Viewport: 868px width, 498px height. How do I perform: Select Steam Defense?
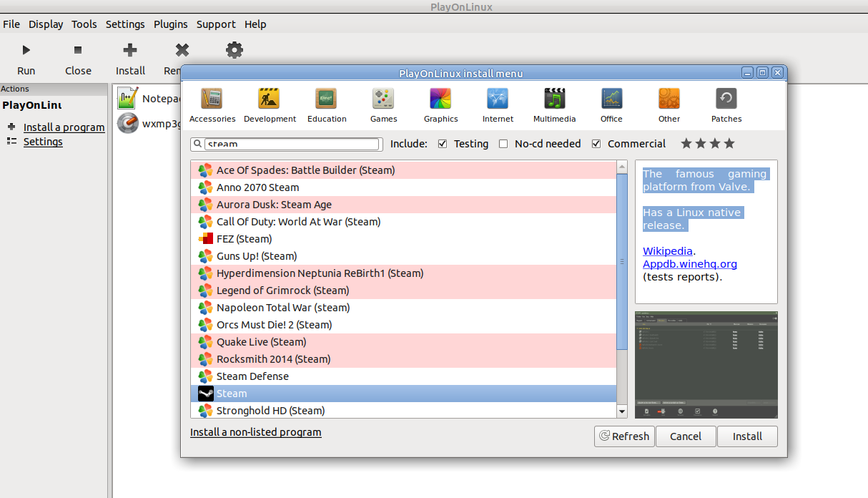[x=403, y=376]
